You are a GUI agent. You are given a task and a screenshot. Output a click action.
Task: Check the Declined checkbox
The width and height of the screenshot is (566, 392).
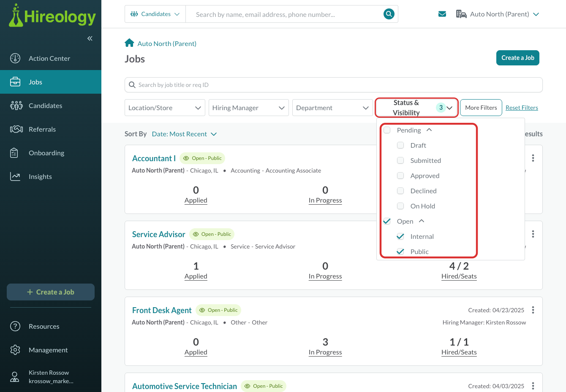click(400, 191)
